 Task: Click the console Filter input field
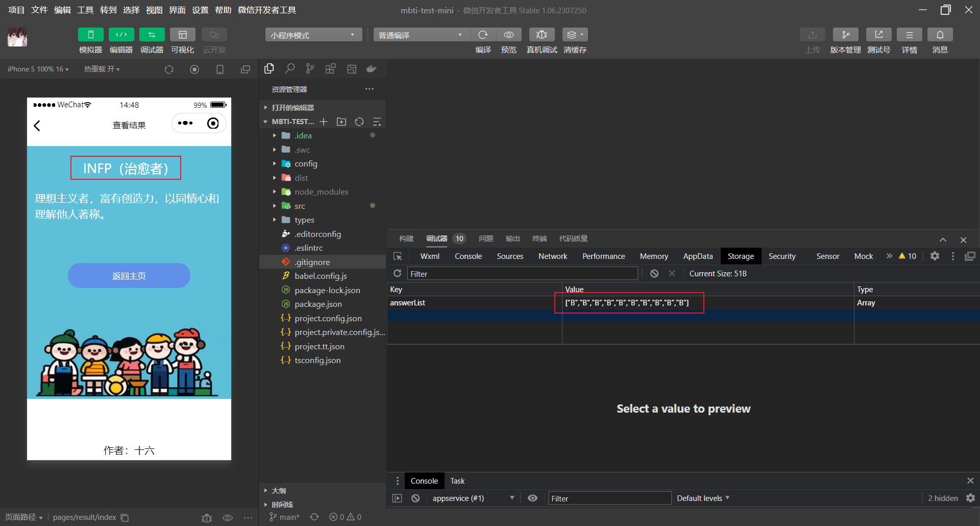[610, 498]
